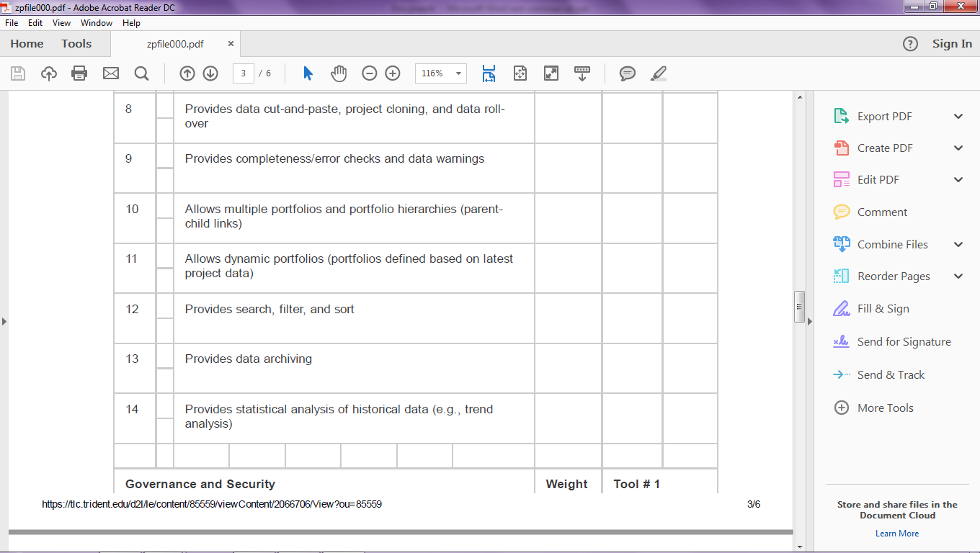Email the PDF using attachment icon
Viewport: 980px width, 553px height.
(110, 73)
